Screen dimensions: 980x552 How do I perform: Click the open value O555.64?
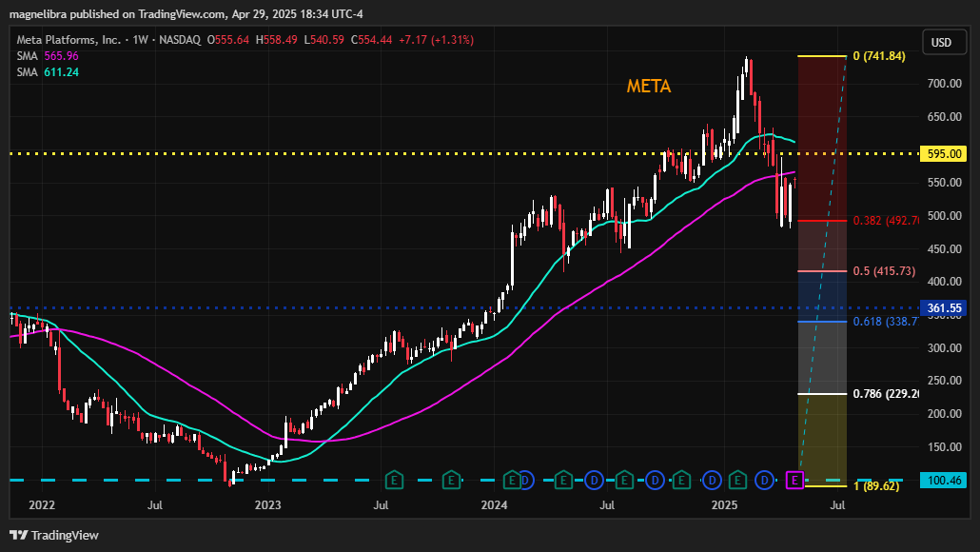tap(228, 40)
